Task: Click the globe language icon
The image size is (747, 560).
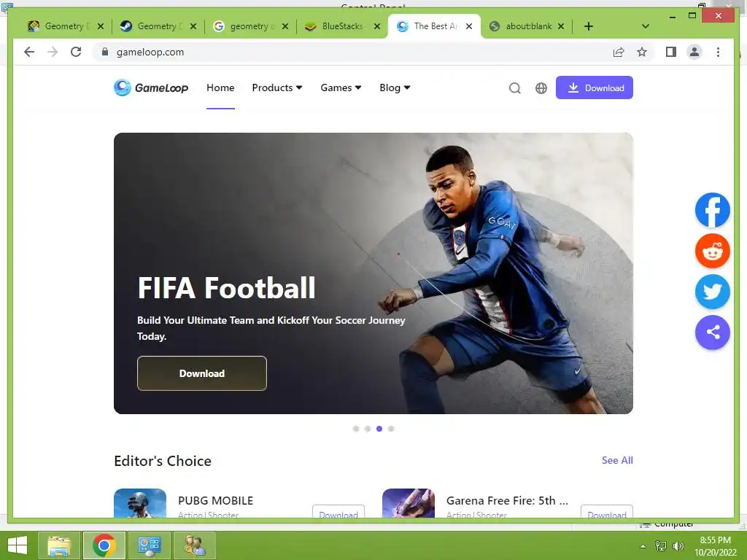Action: (541, 88)
